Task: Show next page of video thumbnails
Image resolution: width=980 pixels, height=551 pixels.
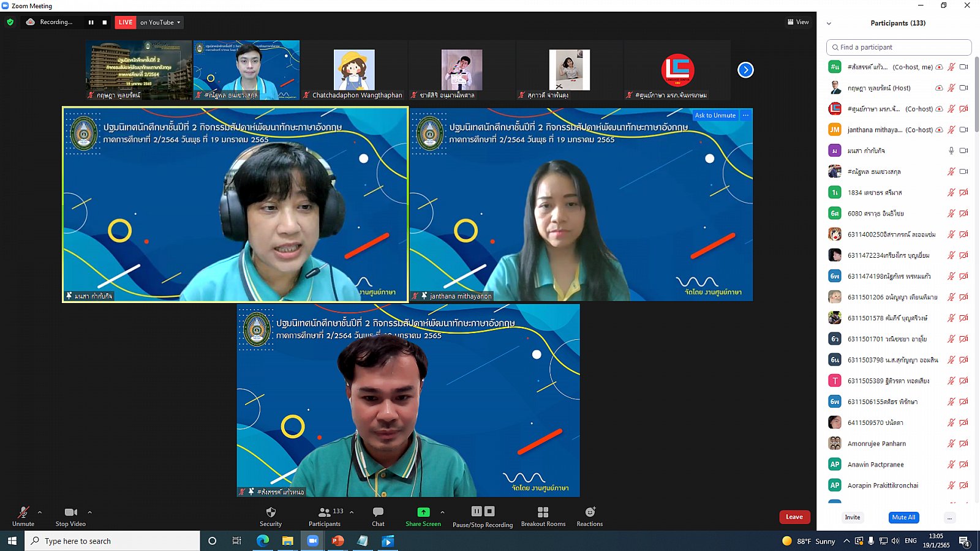Action: coord(745,70)
